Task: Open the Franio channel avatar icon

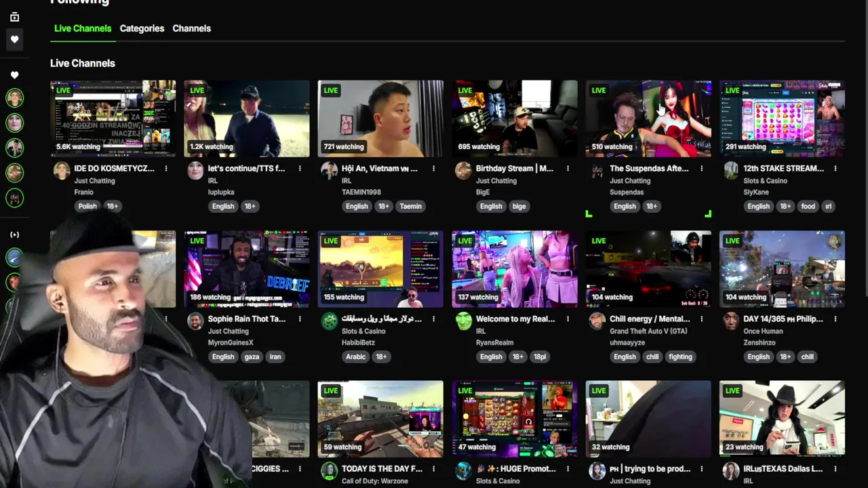Action: point(62,171)
